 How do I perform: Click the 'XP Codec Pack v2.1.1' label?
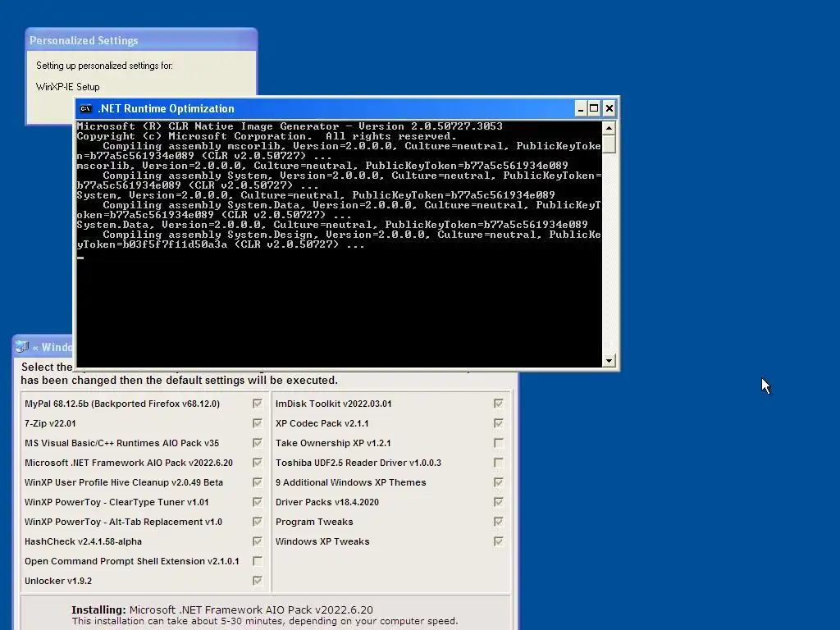(x=322, y=423)
